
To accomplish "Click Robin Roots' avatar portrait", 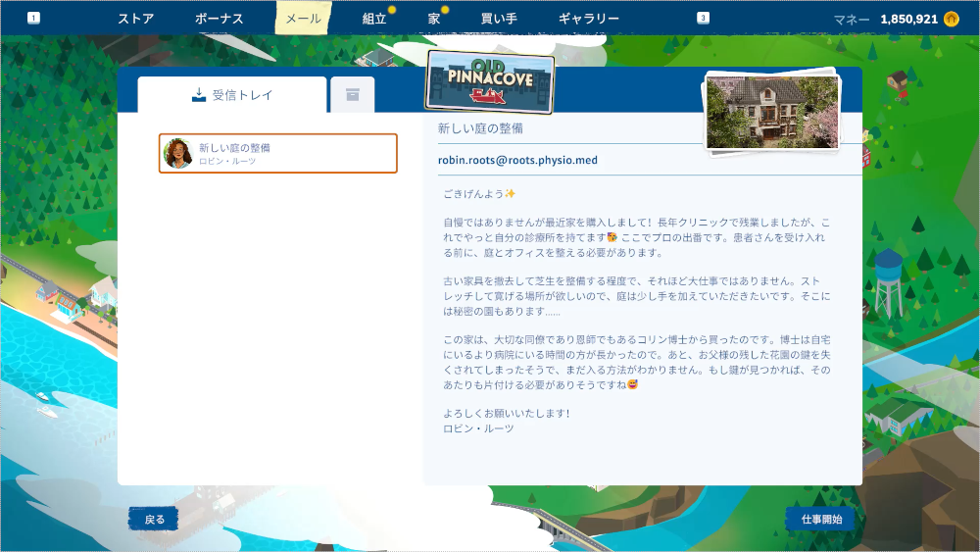I will [177, 154].
